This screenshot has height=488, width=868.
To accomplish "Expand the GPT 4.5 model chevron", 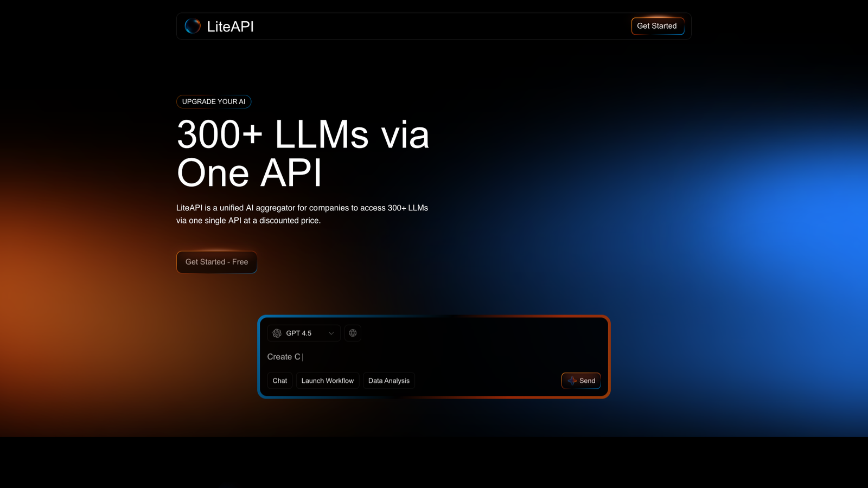I will 331,333.
